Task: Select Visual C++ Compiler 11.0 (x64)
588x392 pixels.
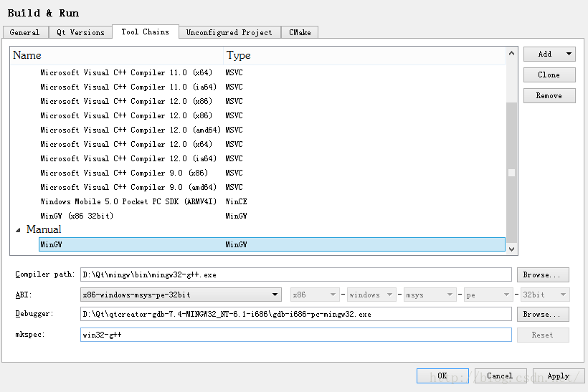Action: pyautogui.click(x=272, y=72)
